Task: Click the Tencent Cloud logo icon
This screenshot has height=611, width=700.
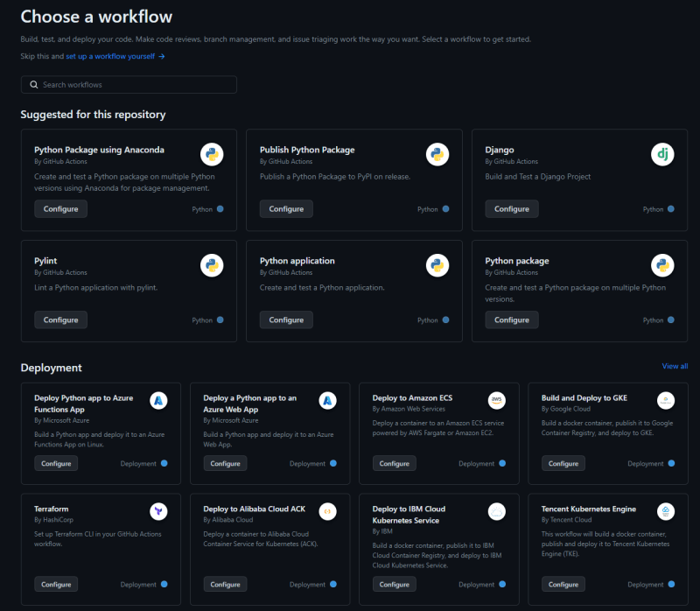Action: pos(666,511)
